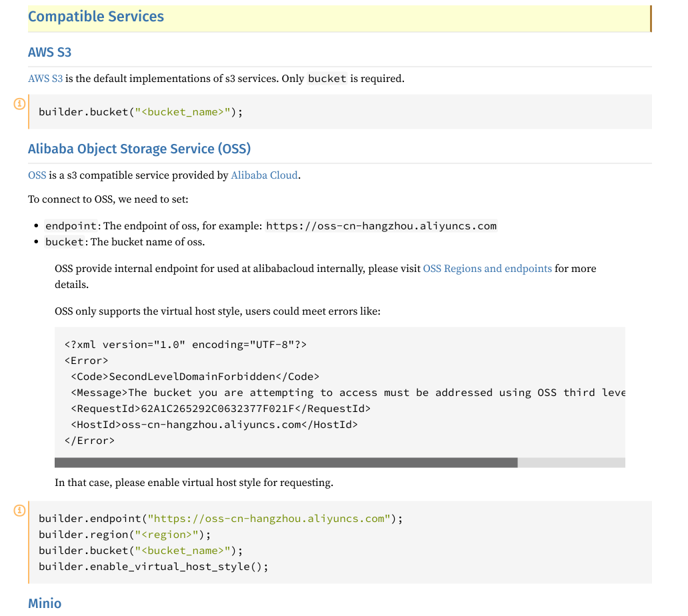Jump to the AWS S3 section heading

(x=49, y=52)
